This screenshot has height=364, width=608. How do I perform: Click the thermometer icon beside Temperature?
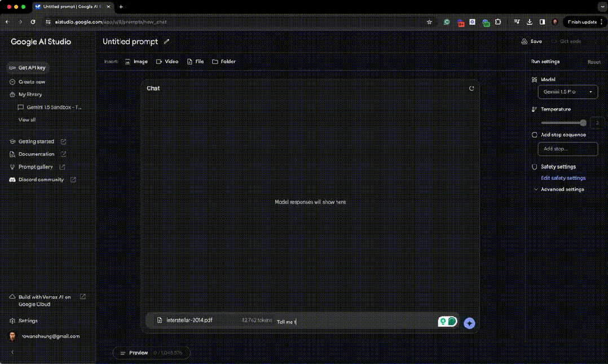[534, 109]
